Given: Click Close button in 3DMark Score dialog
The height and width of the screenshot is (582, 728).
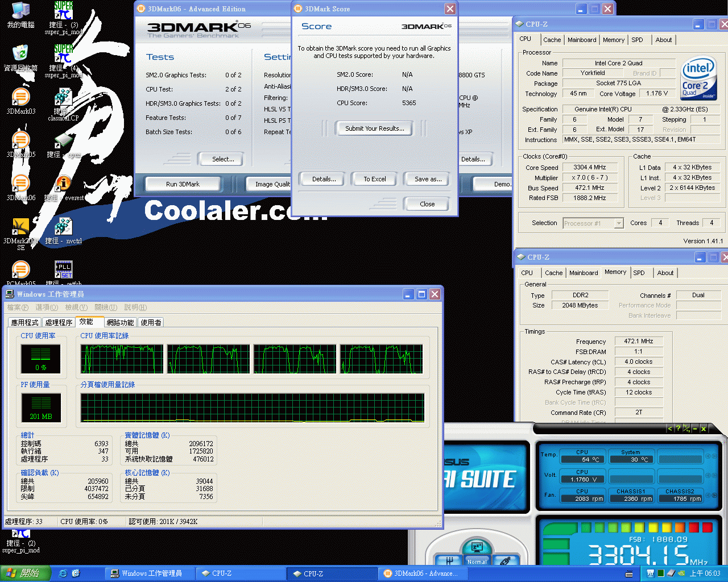Looking at the screenshot, I should pyautogui.click(x=427, y=204).
